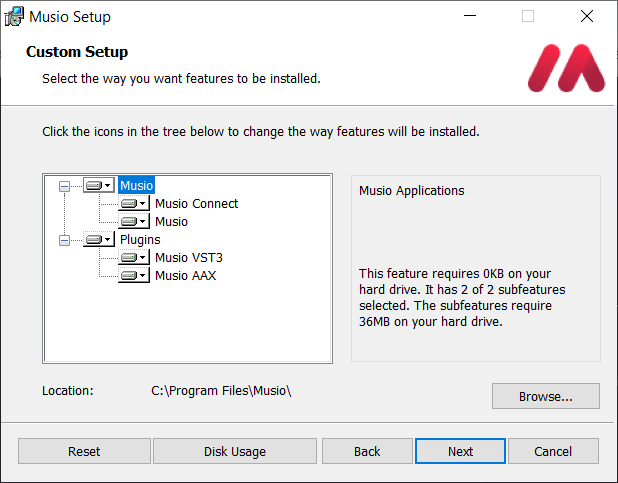
Task: Click the red Musio logo
Action: 566,68
